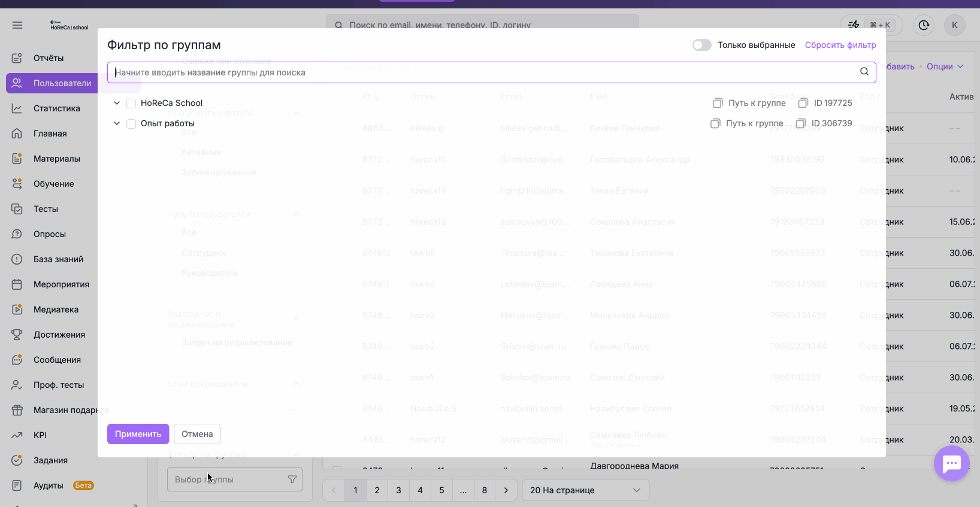Click the Опросы question icon
The image size is (980, 507).
17,234
